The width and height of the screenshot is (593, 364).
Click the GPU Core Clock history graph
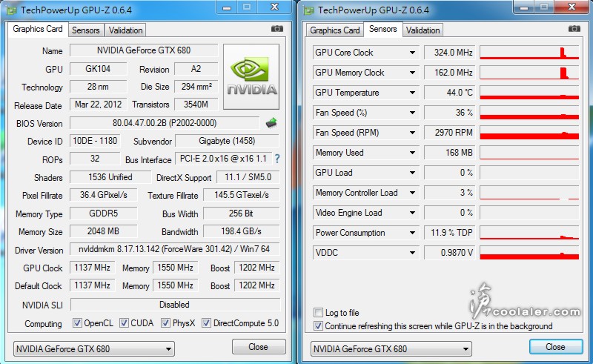(x=529, y=53)
